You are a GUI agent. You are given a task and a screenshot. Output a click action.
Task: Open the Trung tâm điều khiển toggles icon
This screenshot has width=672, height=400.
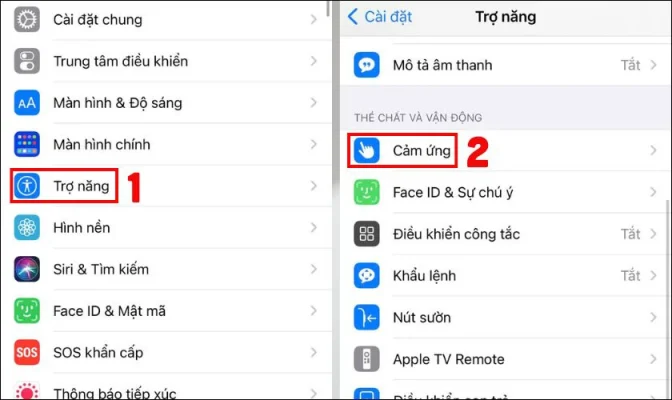(27, 61)
